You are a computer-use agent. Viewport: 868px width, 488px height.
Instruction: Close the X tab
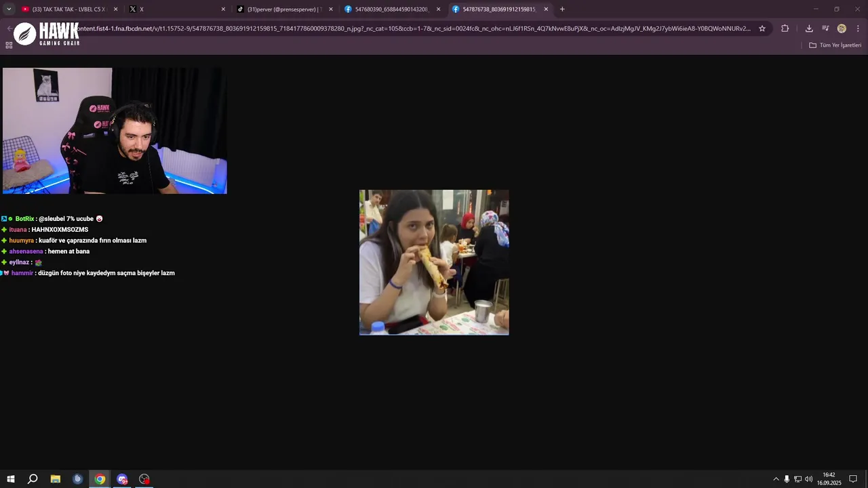(x=223, y=9)
